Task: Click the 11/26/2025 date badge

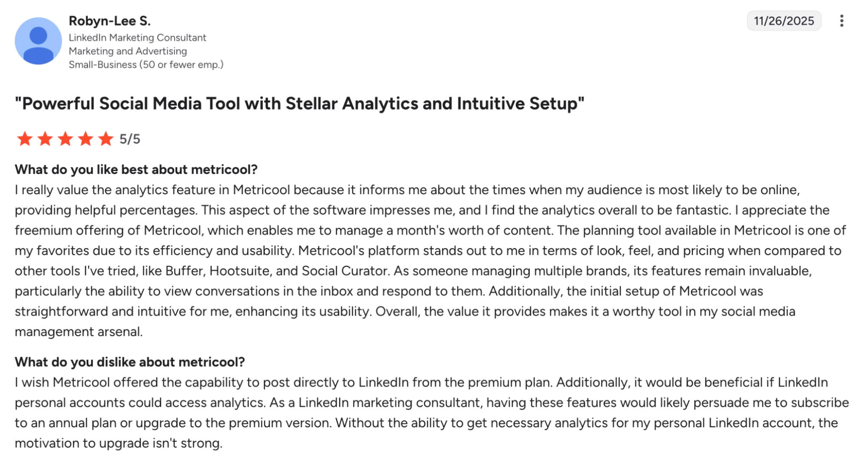Action: click(x=784, y=20)
